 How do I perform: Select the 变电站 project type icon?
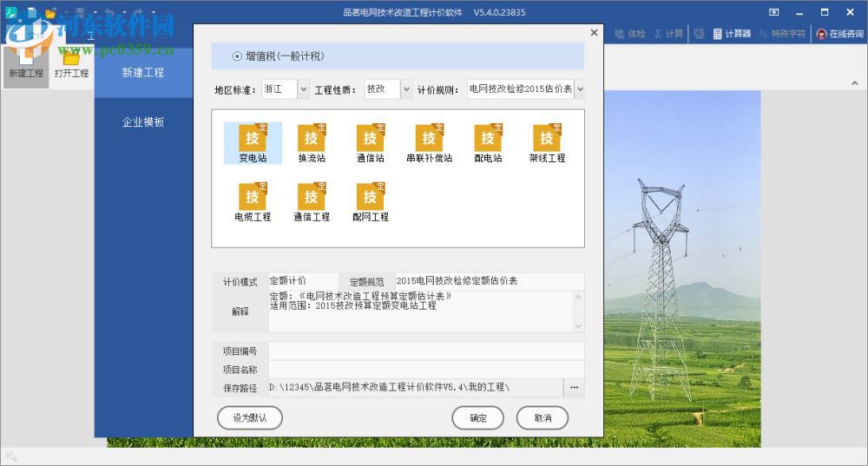(x=253, y=143)
